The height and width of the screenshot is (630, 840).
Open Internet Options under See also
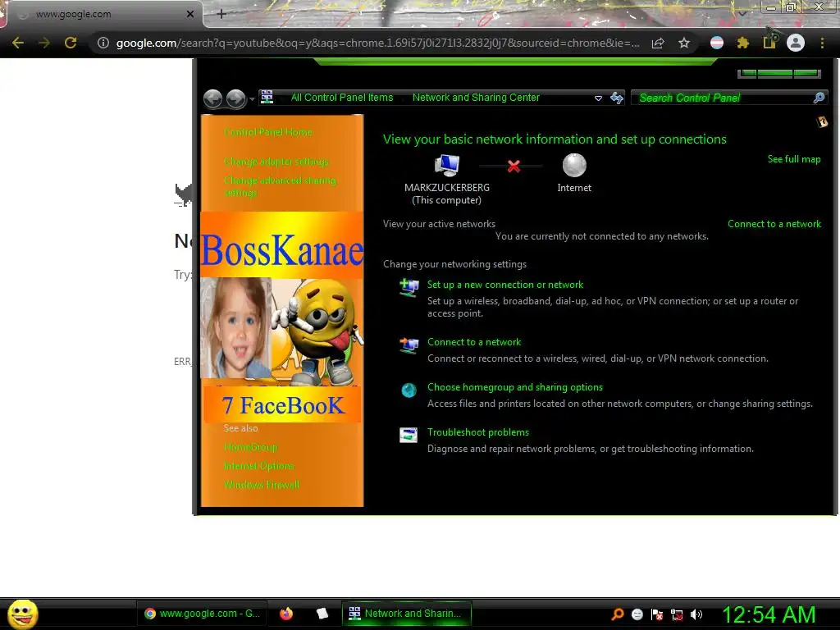coord(258,466)
